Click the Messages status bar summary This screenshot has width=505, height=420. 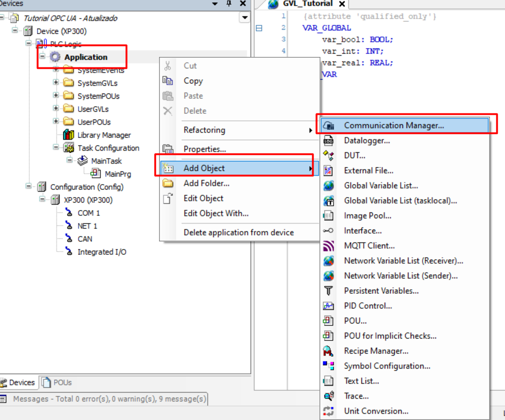109,399
